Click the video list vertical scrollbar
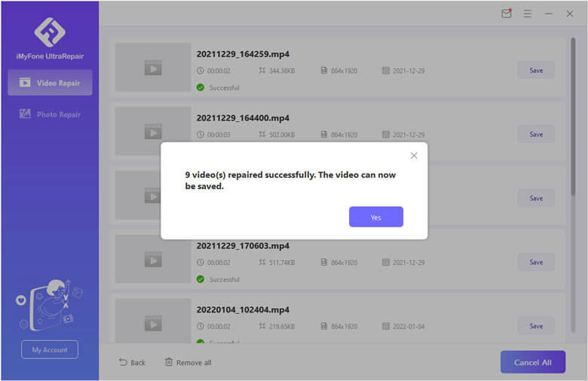This screenshot has width=588, height=381. pos(573,113)
